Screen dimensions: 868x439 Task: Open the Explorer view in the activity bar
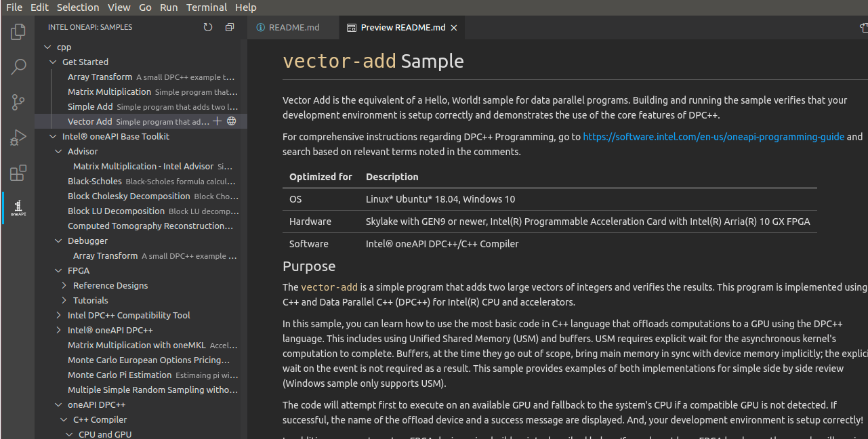click(x=18, y=31)
